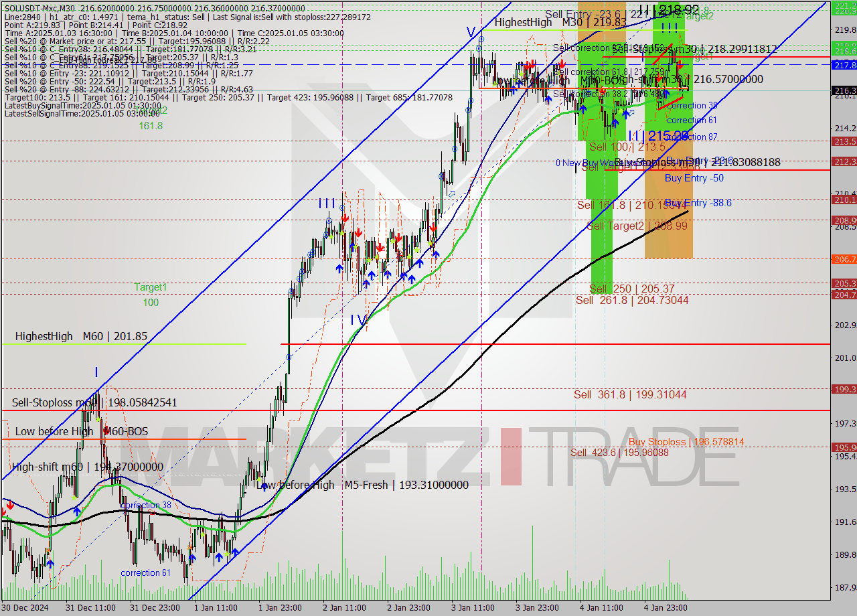Click the '3 Jan 11:00' time axis label

(x=473, y=608)
